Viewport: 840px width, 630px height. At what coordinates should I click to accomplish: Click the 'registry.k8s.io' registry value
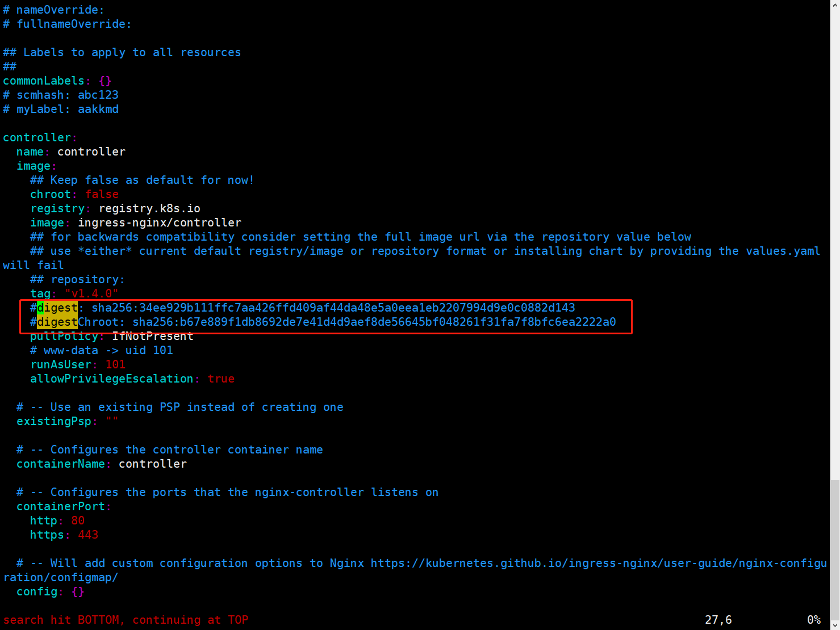click(149, 208)
